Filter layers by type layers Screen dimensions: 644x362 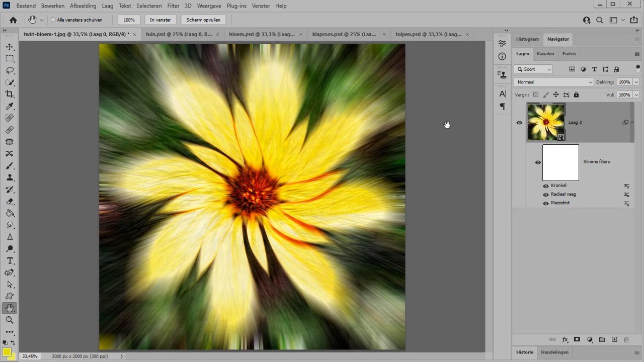click(x=594, y=69)
